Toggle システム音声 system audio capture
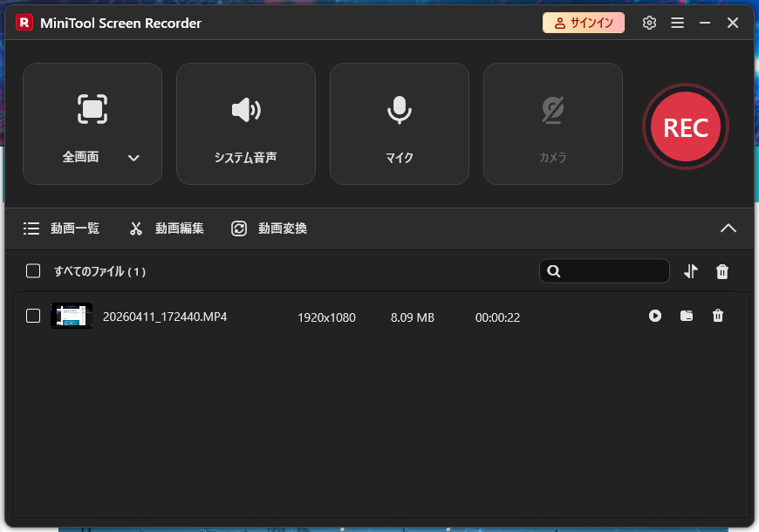Screen dimensions: 759x532 [x=246, y=124]
